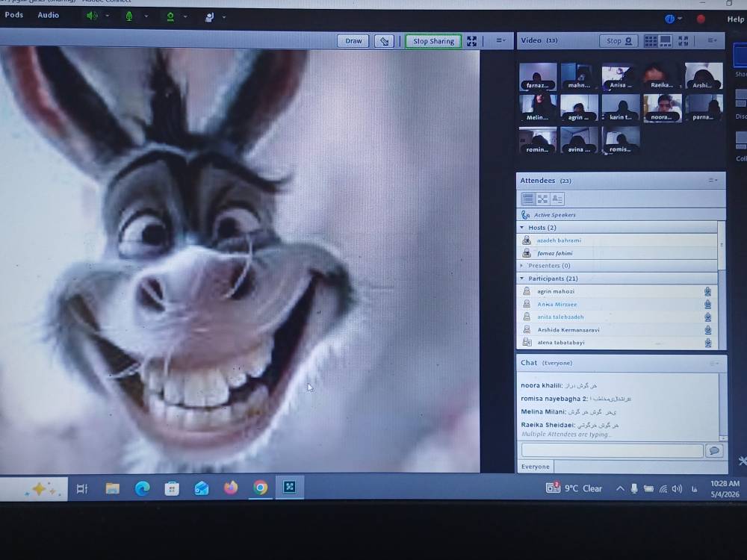Open the Pods menu
The width and height of the screenshot is (747, 560).
pos(13,15)
